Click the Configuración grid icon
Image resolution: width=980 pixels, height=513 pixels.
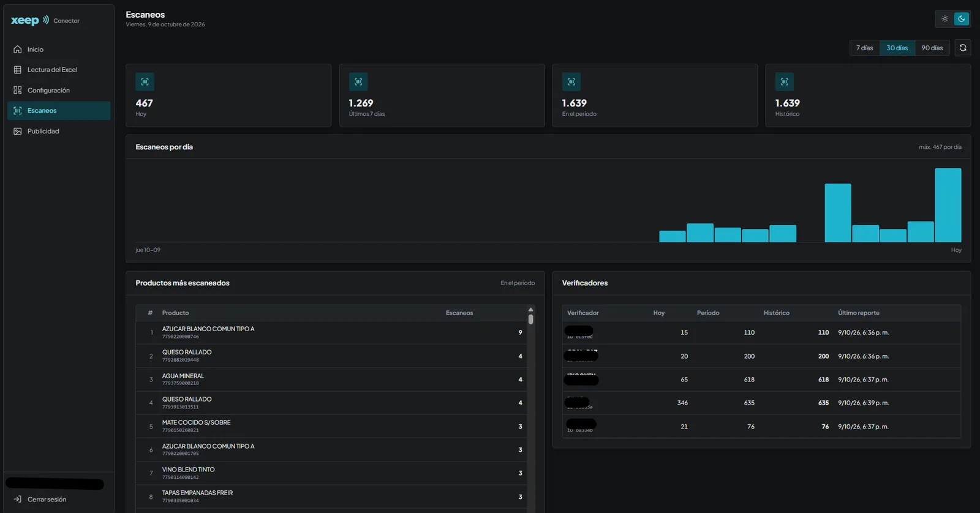pyautogui.click(x=18, y=90)
